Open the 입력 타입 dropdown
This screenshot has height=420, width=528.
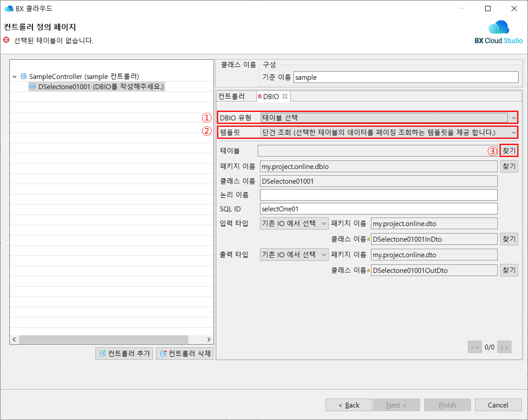[324, 223]
